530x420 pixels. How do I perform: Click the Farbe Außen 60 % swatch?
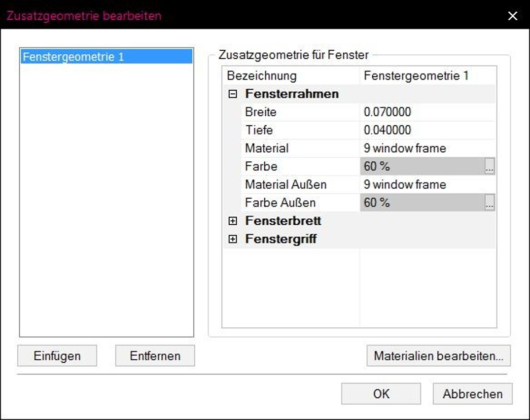coord(423,203)
